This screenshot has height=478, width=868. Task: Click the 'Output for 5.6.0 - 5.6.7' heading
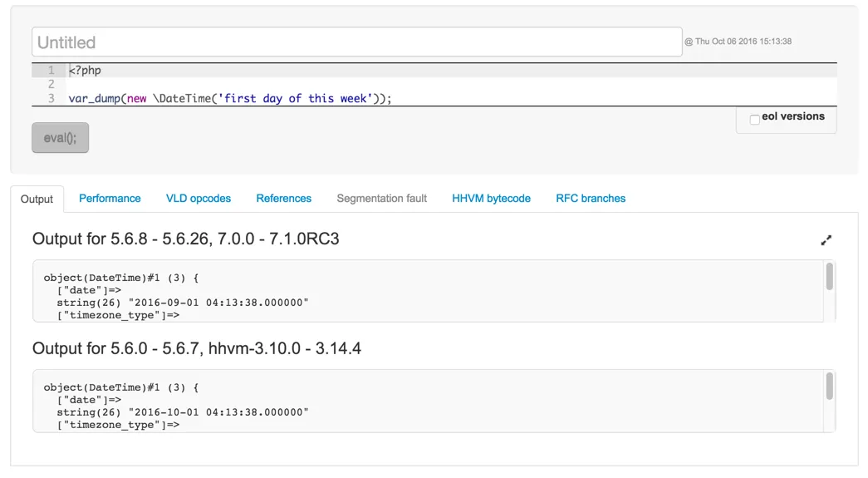pyautogui.click(x=197, y=348)
